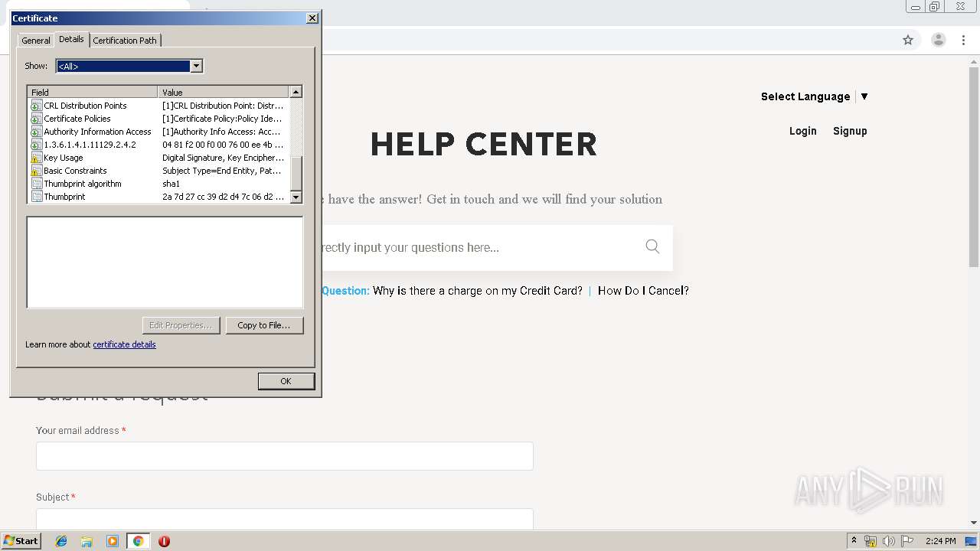Click the Show desktop button
980x551 pixels.
971,541
